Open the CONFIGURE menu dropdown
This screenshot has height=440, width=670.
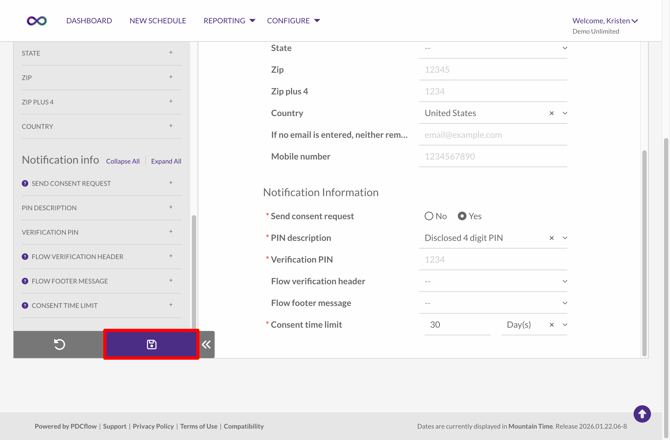coord(293,21)
